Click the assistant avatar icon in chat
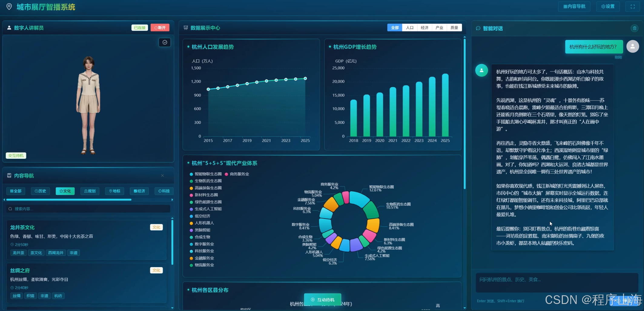Screen dimensions: 644x311 coord(481,70)
